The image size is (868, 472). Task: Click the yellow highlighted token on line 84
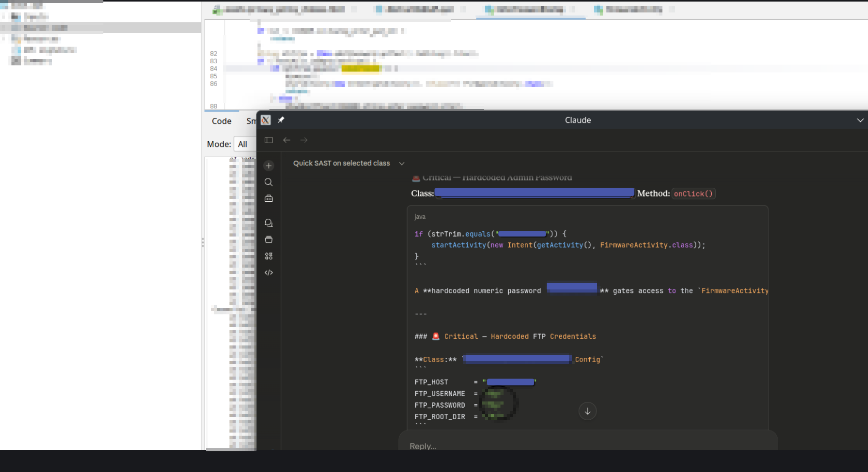(x=361, y=68)
